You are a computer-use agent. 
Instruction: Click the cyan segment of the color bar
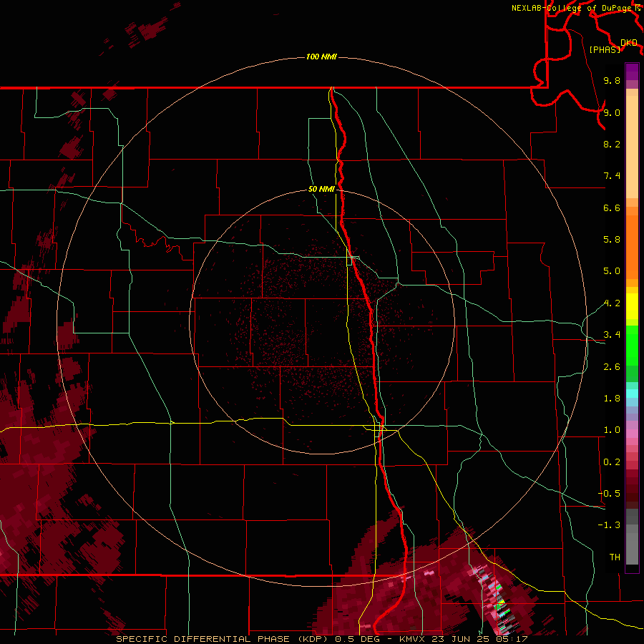coord(632,394)
